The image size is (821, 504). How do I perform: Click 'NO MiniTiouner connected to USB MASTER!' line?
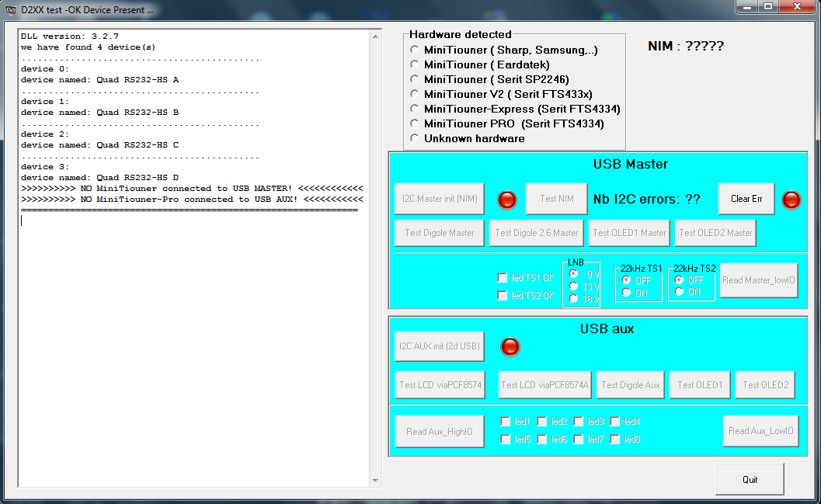tap(192, 189)
